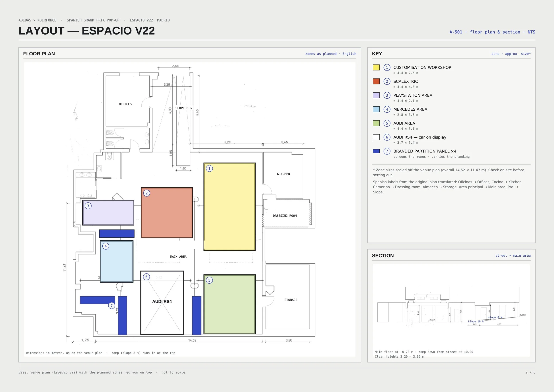Click the yellow Customisation Workshop swatch in key
Image resolution: width=554 pixels, height=392 pixels.
[376, 67]
